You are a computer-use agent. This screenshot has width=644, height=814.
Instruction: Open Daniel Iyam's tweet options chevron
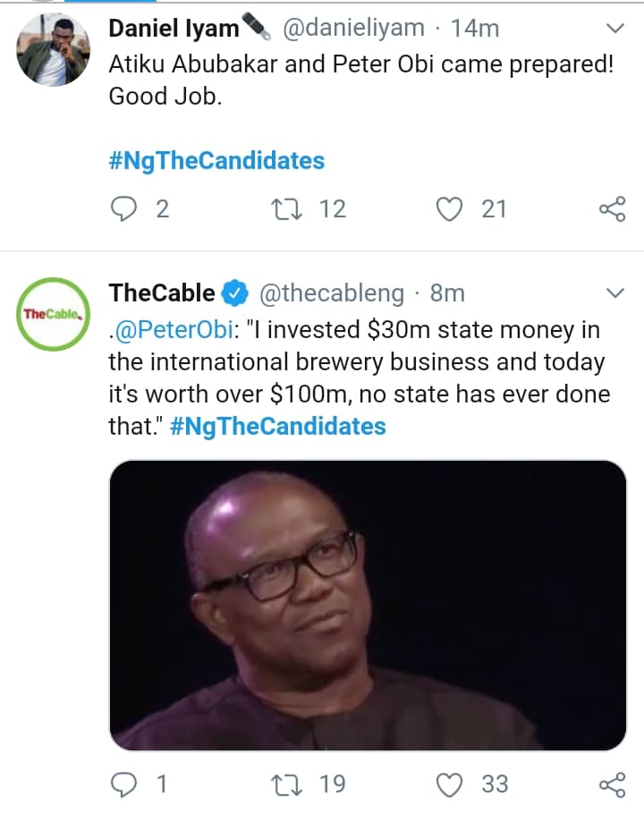click(614, 29)
